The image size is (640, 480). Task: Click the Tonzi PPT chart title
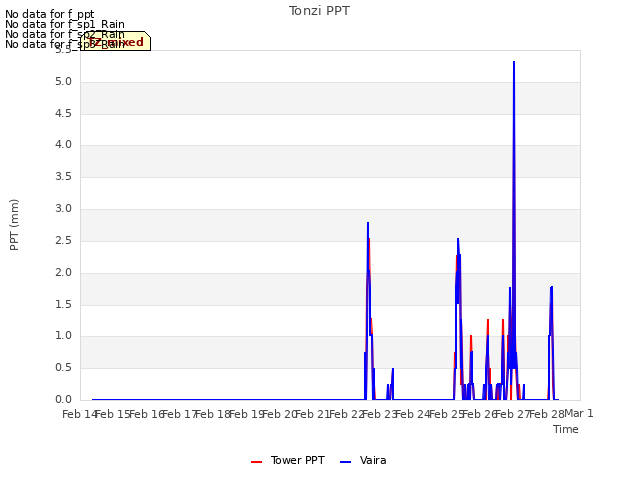tap(319, 11)
